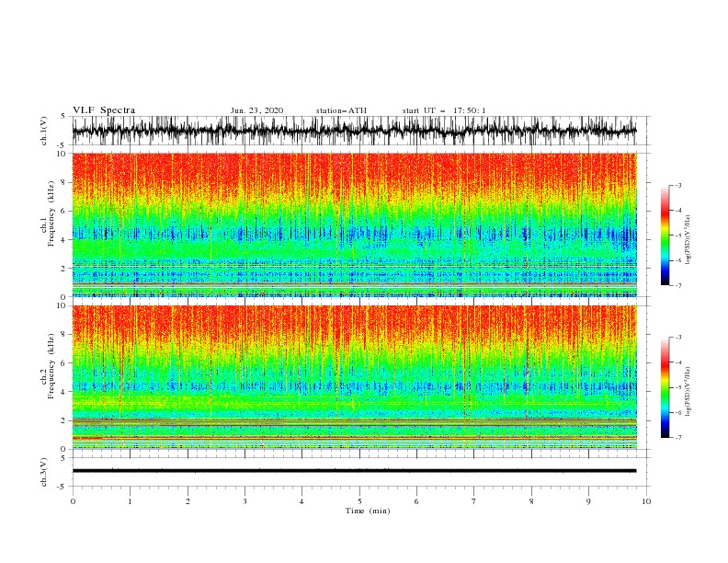The image size is (728, 563).
Task: Click inside the ch.1 spectrogram panel
Action: point(354,224)
